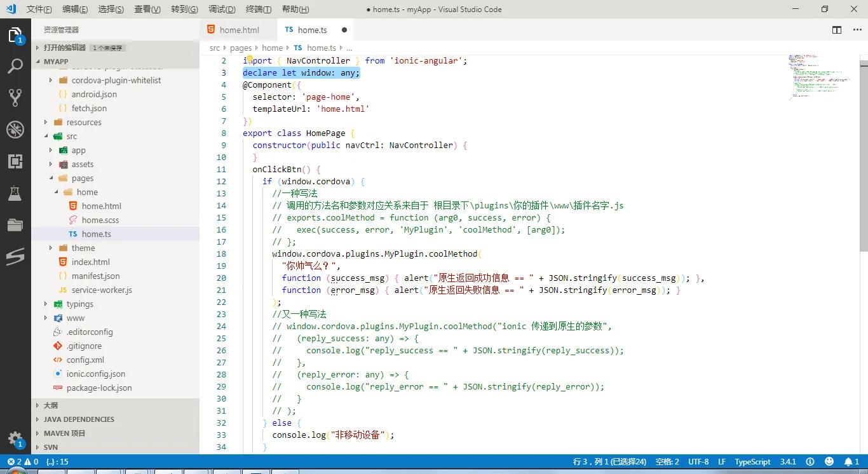Open the 文件(F) menu
The height and width of the screenshot is (474, 868).
39,10
